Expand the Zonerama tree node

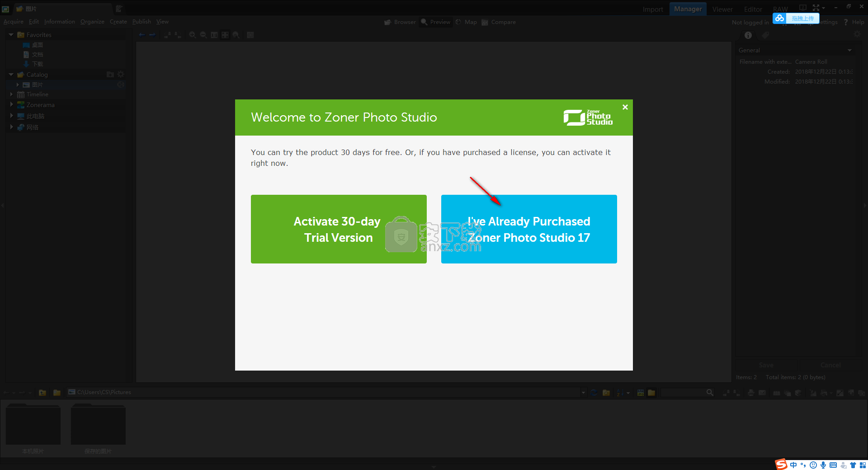[11, 104]
